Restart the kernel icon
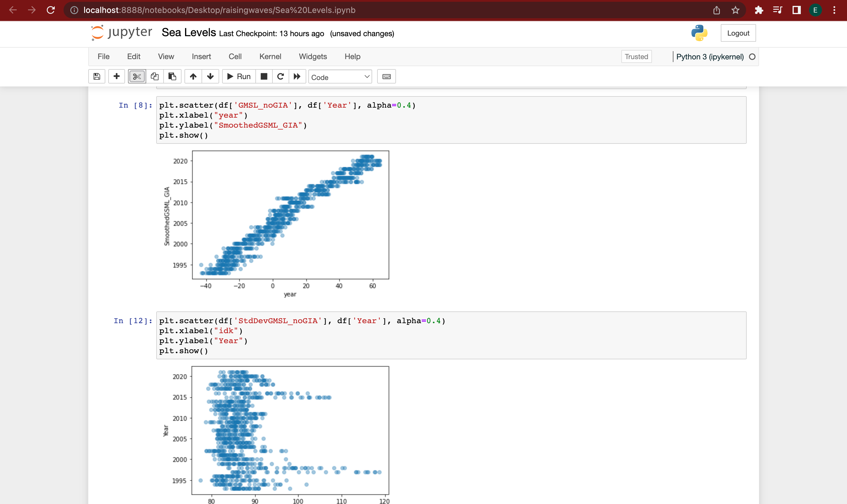 click(280, 76)
